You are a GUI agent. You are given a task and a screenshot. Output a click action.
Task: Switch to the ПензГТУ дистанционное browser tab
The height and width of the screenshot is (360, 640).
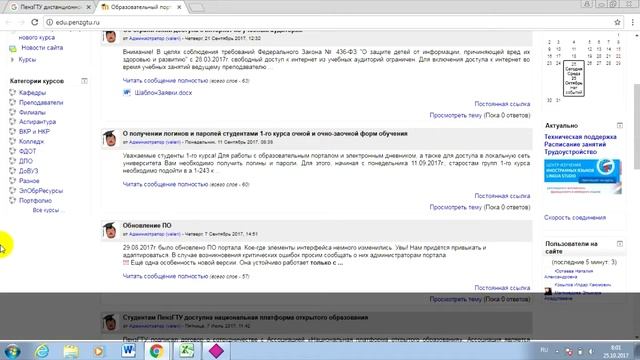pyautogui.click(x=50, y=7)
